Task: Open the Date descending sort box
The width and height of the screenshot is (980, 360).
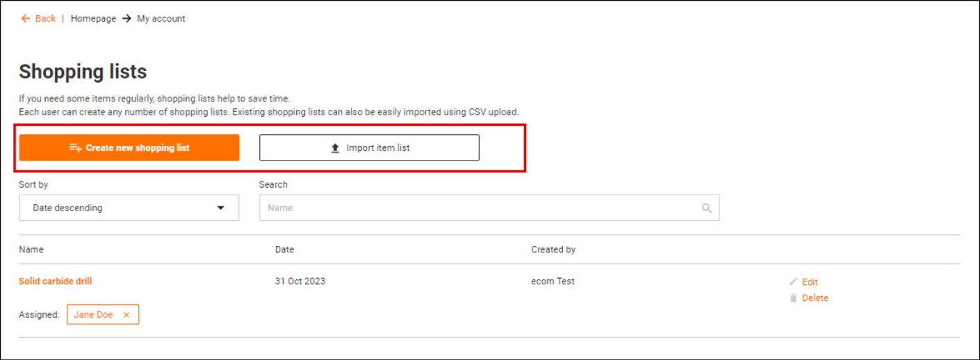Action: point(118,208)
